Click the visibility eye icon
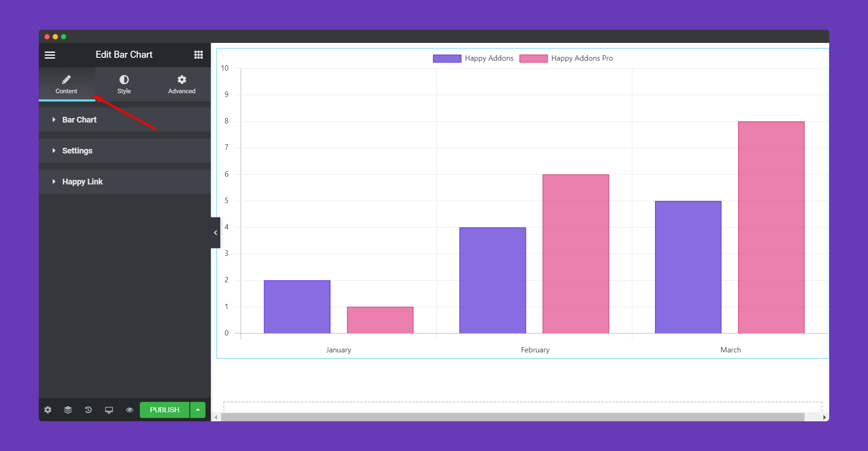The width and height of the screenshot is (868, 451). pos(129,410)
